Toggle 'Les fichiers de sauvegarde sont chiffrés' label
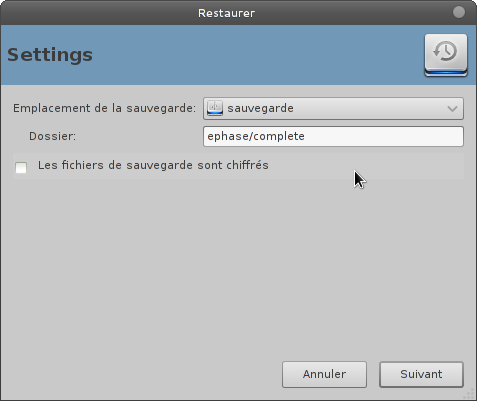Viewport: 477px width, 401px height. (153, 165)
